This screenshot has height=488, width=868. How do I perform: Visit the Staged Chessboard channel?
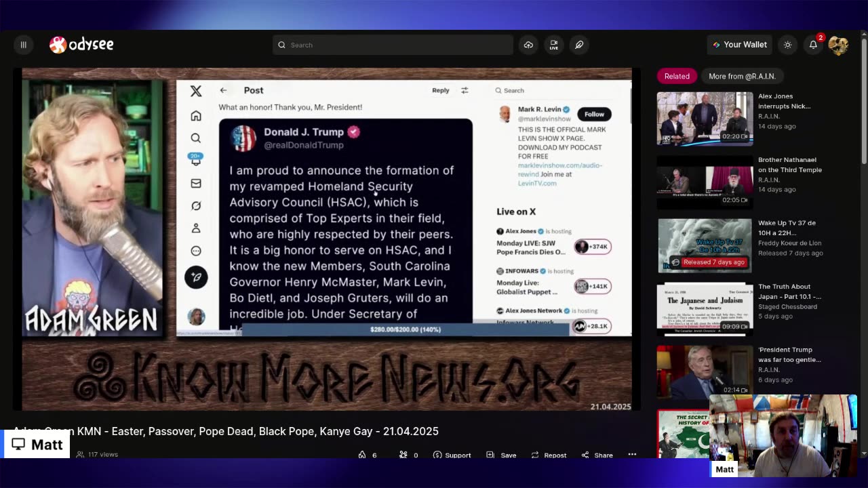[x=787, y=306]
